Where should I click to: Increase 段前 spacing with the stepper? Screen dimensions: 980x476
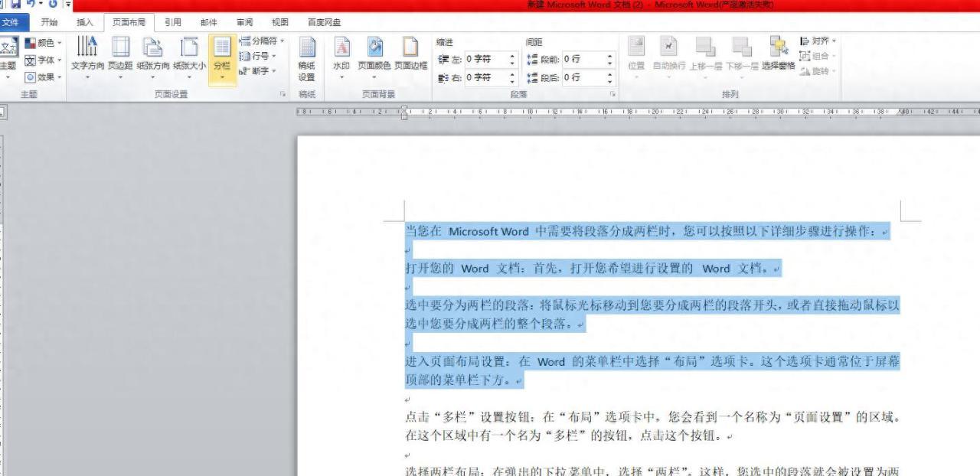tap(609, 55)
